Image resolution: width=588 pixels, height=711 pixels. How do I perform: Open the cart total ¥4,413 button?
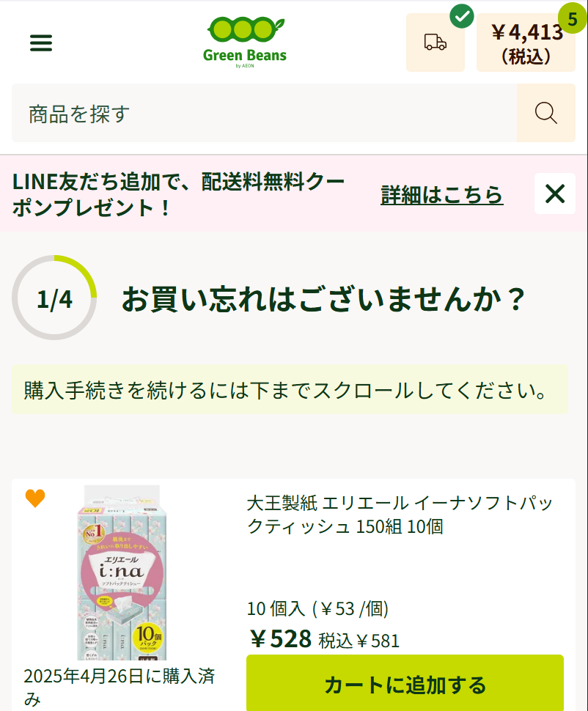click(526, 43)
